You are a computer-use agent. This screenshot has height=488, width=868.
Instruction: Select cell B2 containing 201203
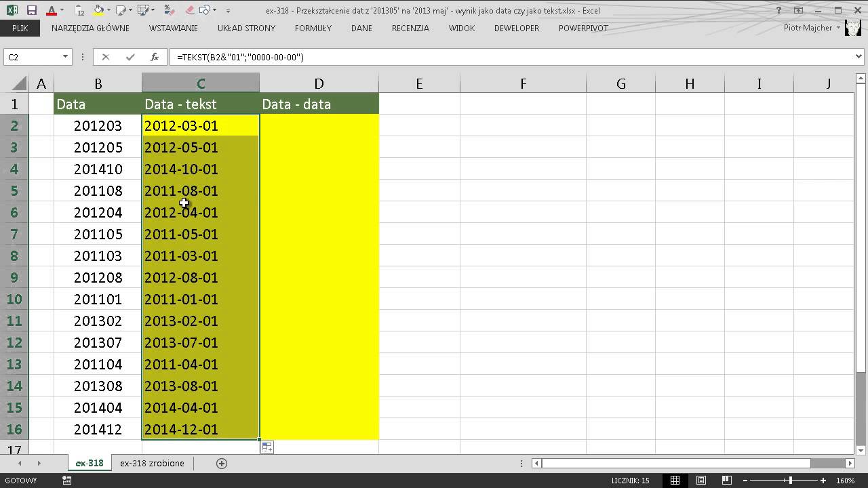click(98, 125)
